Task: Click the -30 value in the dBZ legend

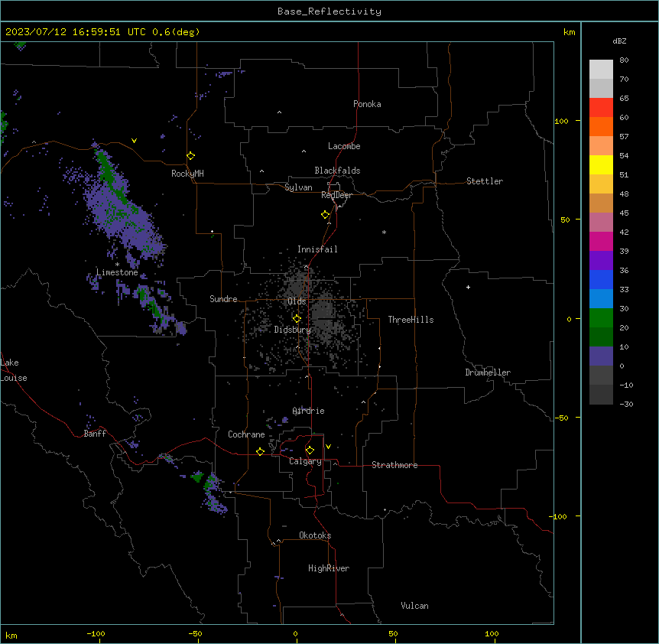Action: 626,405
